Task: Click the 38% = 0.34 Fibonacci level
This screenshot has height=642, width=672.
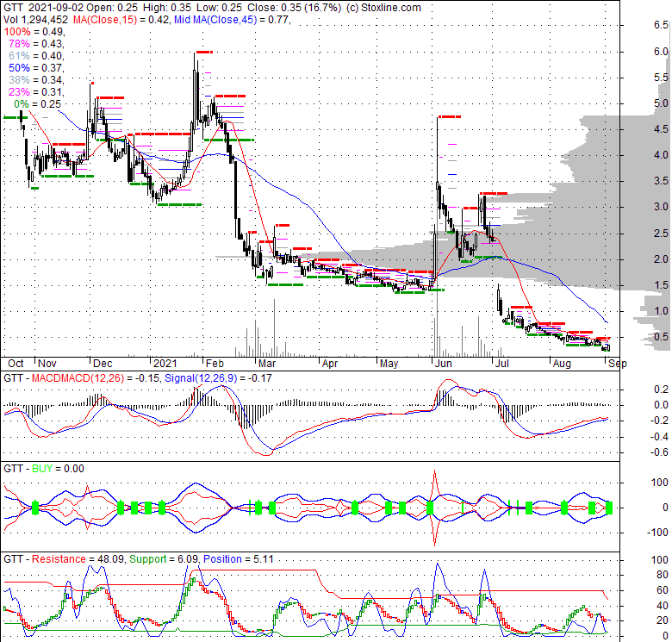Action: click(36, 80)
